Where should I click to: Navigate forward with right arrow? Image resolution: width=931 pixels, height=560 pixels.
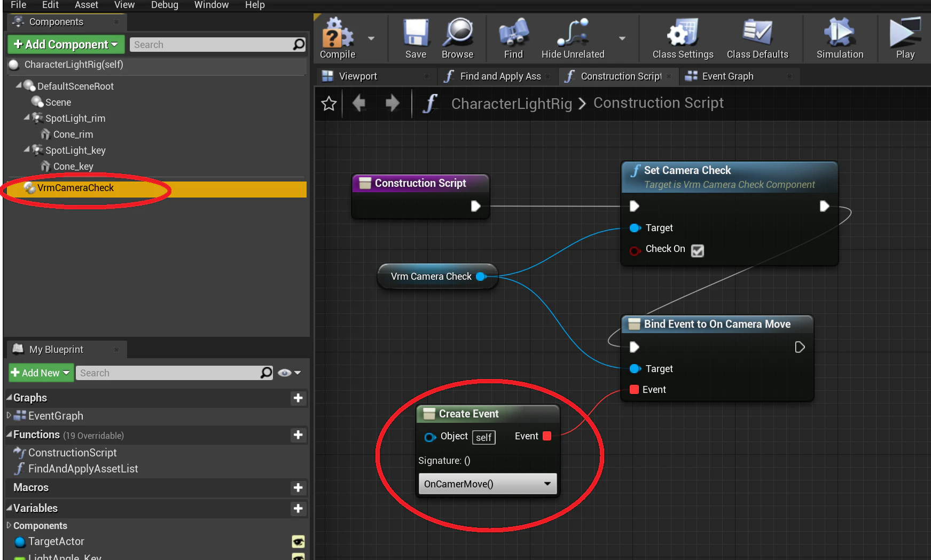(x=393, y=102)
